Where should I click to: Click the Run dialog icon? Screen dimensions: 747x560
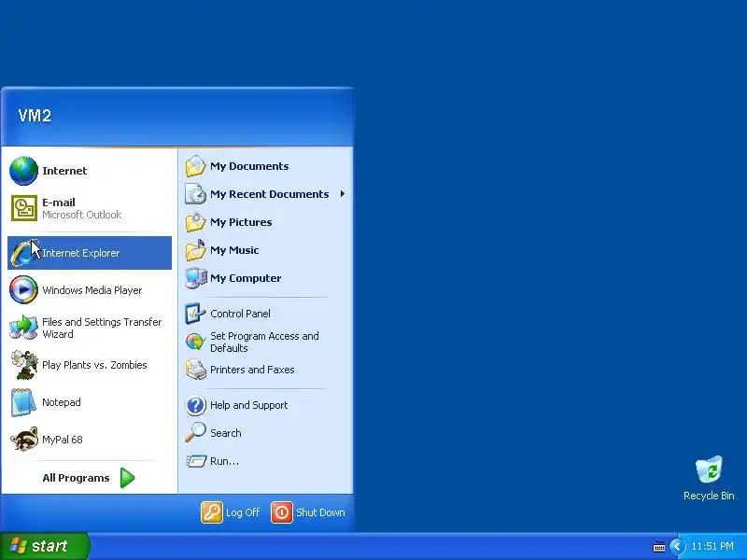[x=196, y=461]
